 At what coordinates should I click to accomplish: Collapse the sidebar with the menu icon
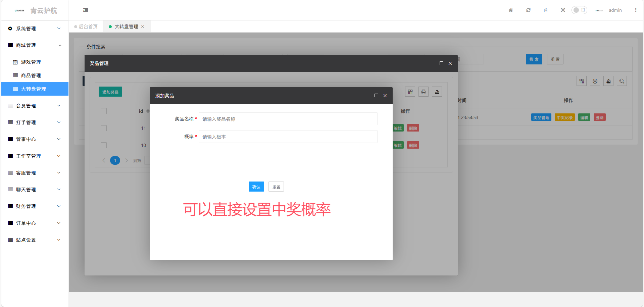coord(86,10)
